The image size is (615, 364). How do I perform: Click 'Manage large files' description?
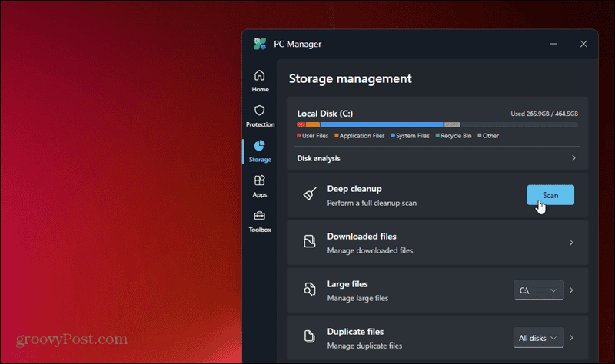coord(357,298)
